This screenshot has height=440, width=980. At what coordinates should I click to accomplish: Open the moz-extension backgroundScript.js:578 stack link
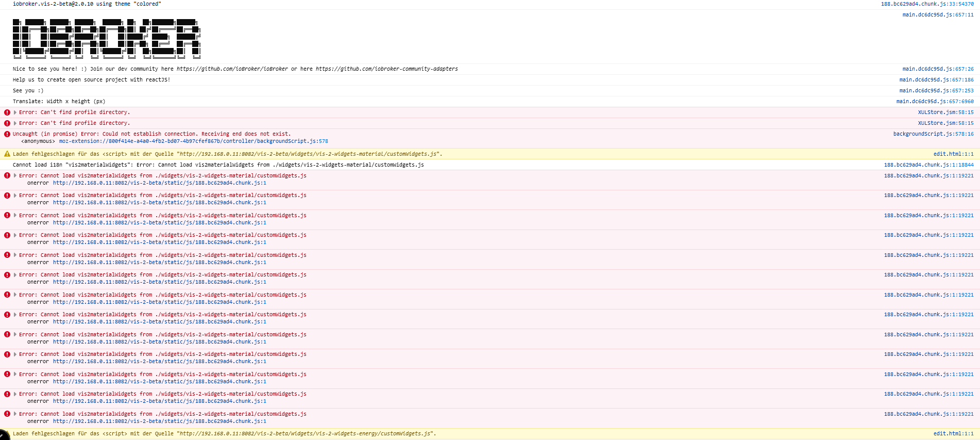tap(193, 141)
